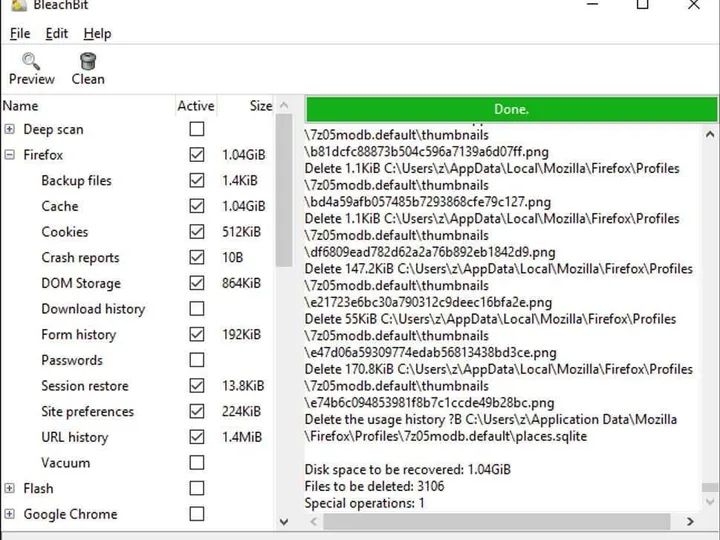Uncheck the Site preferences checkbox

(x=197, y=411)
